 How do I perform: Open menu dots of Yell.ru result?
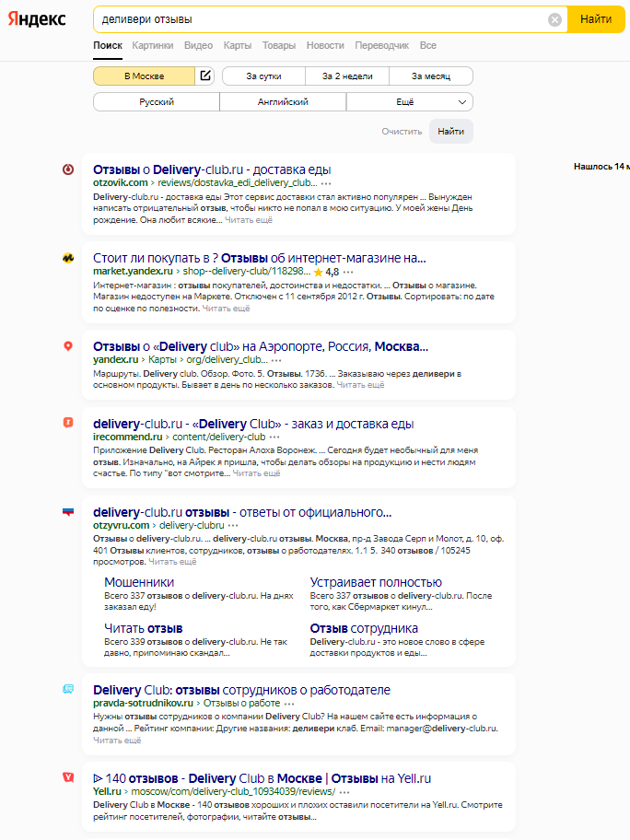coord(344,792)
